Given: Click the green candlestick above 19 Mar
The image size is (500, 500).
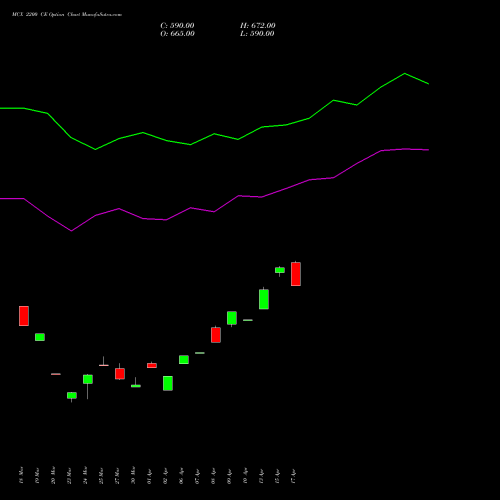Looking at the screenshot, I should click(40, 337).
